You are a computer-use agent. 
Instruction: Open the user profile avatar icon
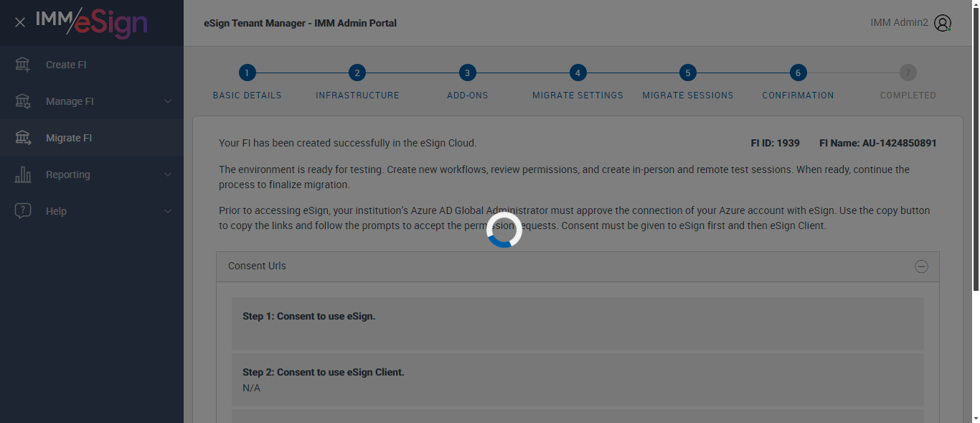pyautogui.click(x=943, y=23)
